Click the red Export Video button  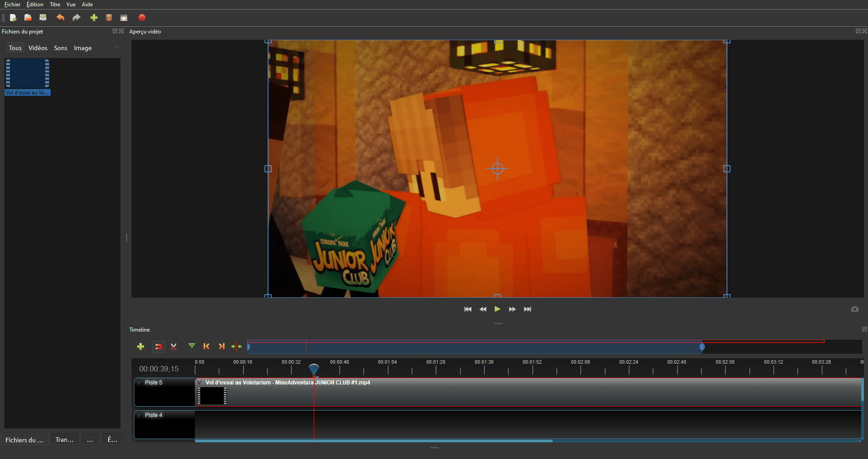point(142,18)
